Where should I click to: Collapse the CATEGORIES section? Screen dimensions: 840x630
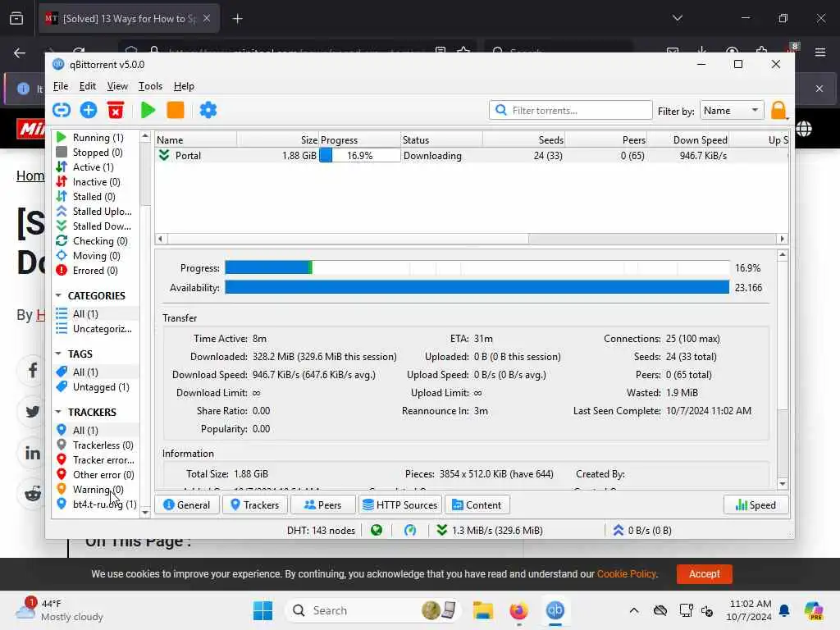pos(58,295)
